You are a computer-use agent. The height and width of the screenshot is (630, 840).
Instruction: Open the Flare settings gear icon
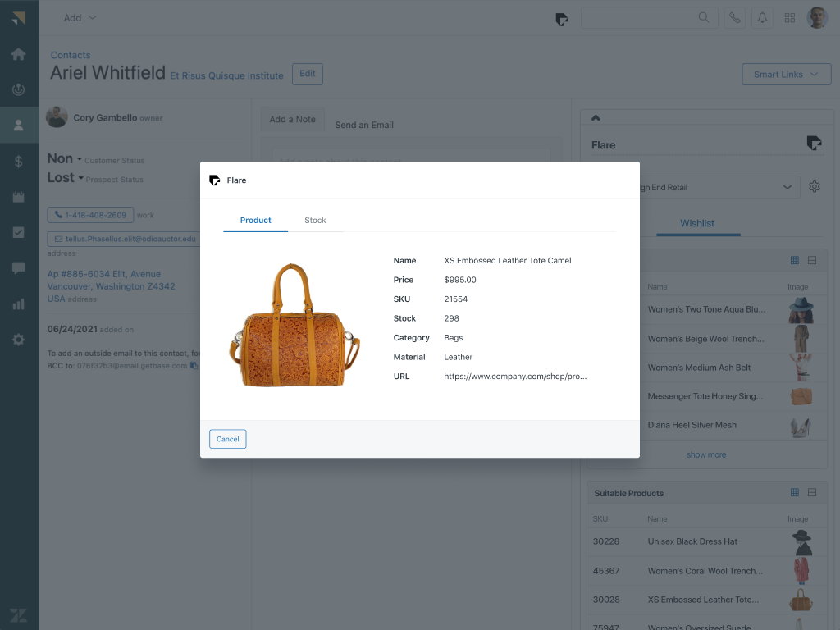coord(814,187)
